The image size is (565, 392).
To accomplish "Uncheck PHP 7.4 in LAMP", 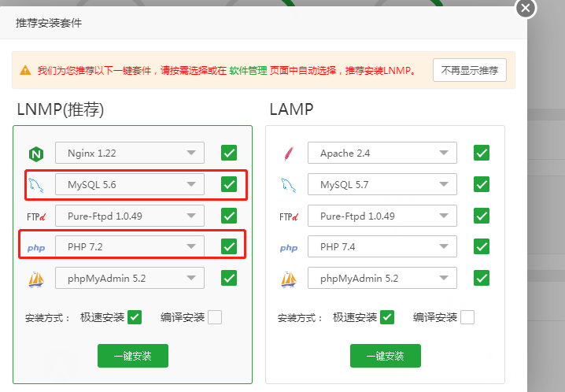I will 482,246.
